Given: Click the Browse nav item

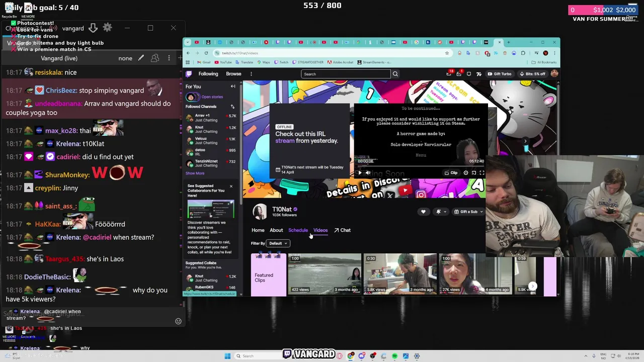Looking at the screenshot, I should [233, 74].
